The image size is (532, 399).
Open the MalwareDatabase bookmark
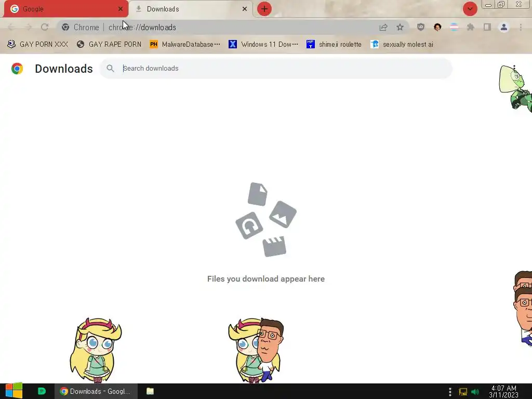point(185,44)
